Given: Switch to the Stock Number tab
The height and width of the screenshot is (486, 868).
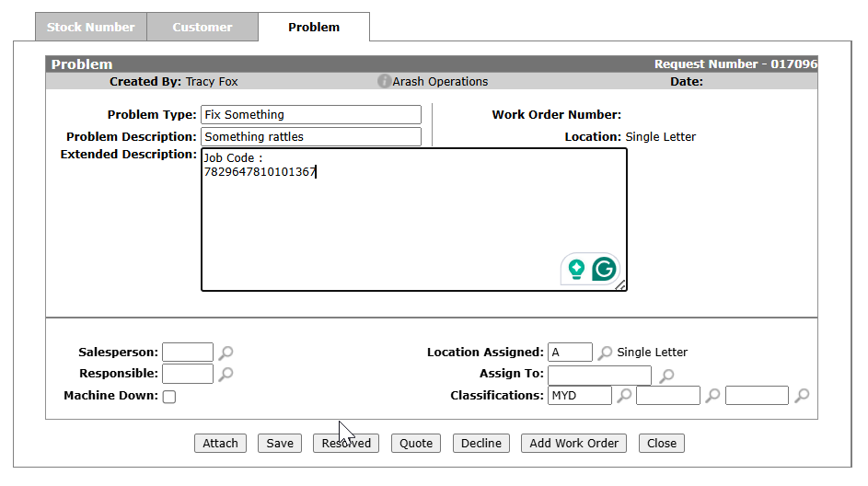Looking at the screenshot, I should coord(90,28).
